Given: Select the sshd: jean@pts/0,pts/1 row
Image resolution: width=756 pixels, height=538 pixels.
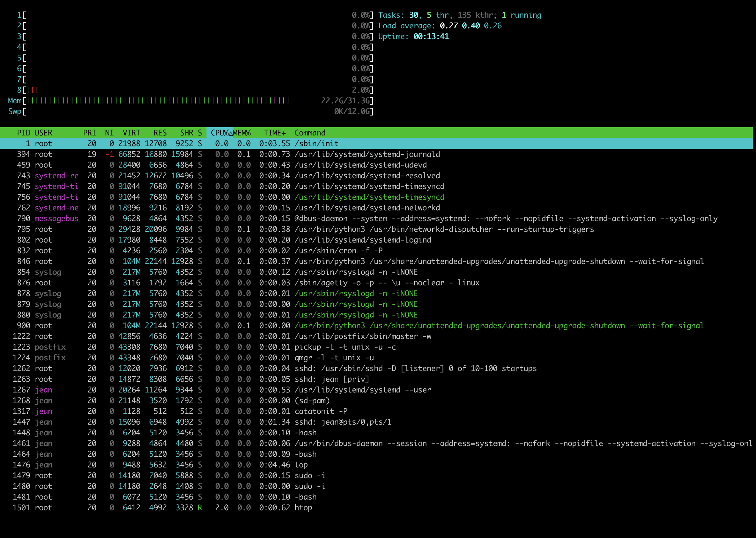Looking at the screenshot, I should (x=376, y=422).
